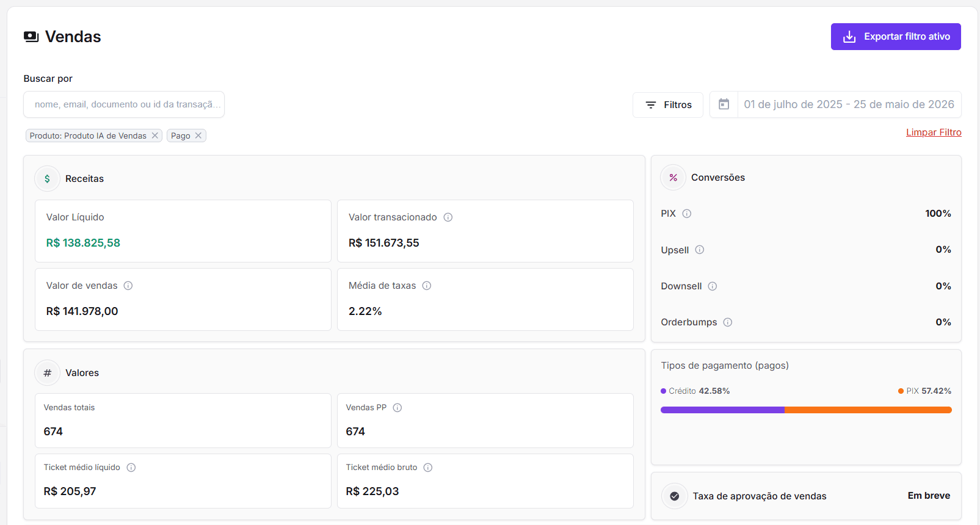Click the R$ 151.673,55 transacted value
The height and width of the screenshot is (525, 980).
(x=384, y=243)
